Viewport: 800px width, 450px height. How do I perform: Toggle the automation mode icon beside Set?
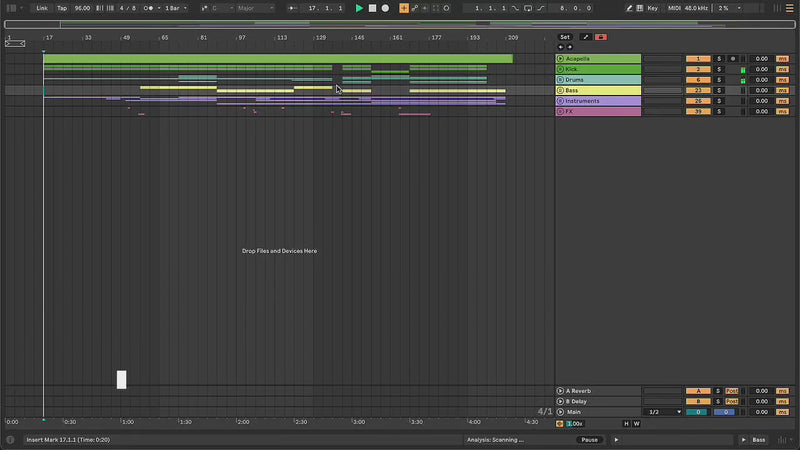[x=586, y=37]
